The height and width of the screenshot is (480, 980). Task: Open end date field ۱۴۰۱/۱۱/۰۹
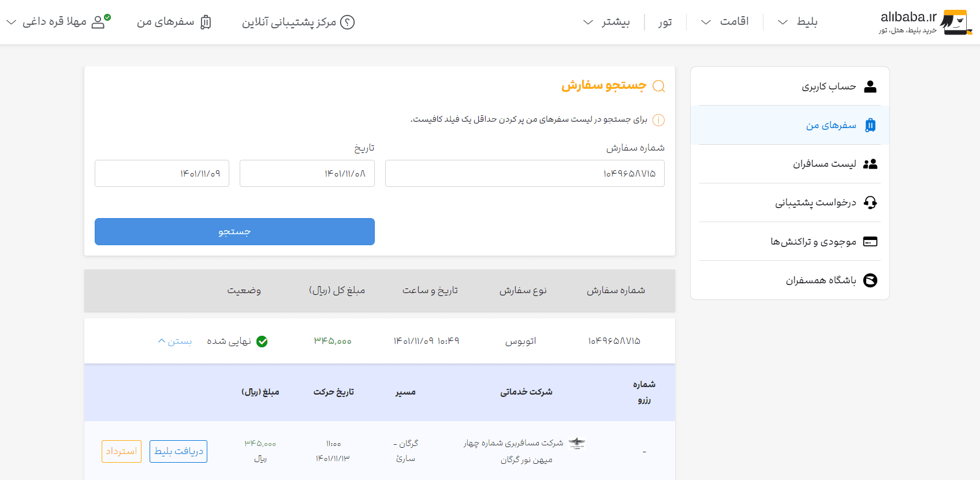[162, 174]
